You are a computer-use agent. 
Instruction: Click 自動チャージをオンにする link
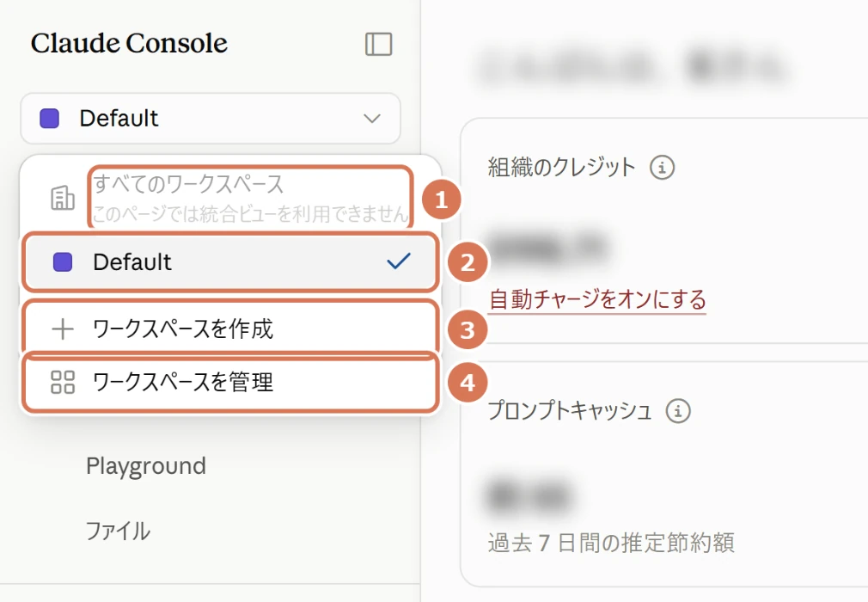point(597,299)
